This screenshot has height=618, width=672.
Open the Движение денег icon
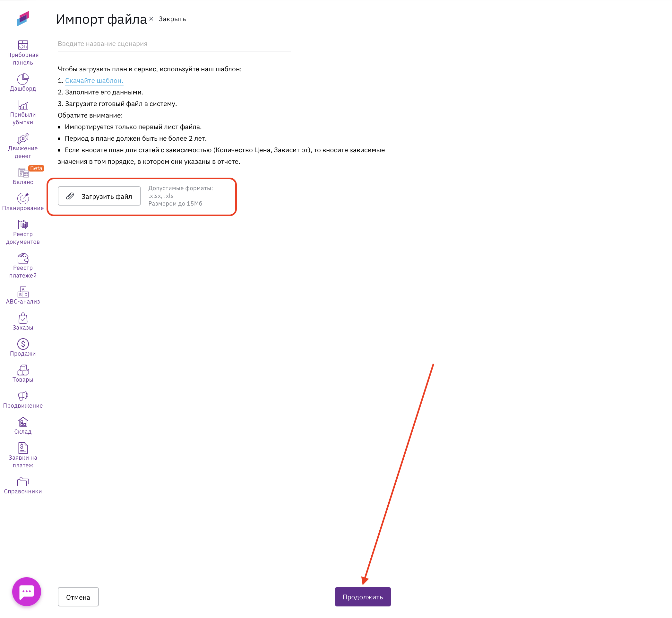click(x=23, y=139)
